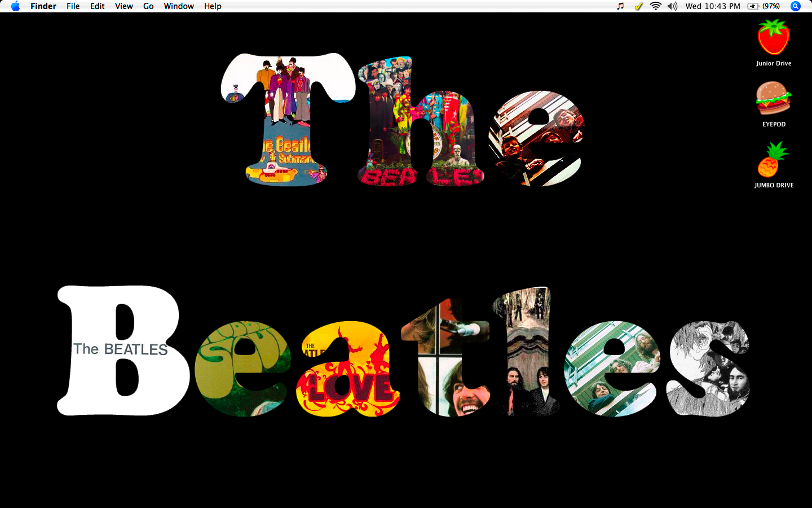This screenshot has height=508, width=812.
Task: Open the Window menu
Action: tap(179, 6)
